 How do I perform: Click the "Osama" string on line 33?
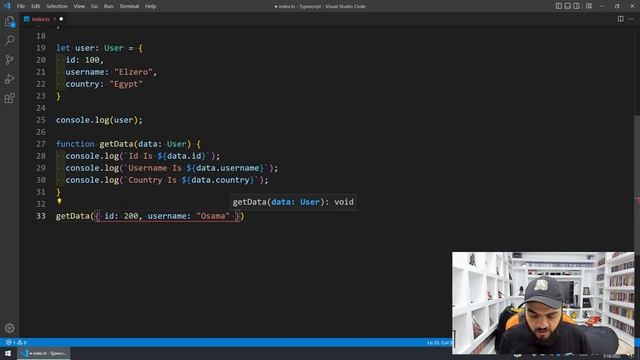click(213, 216)
